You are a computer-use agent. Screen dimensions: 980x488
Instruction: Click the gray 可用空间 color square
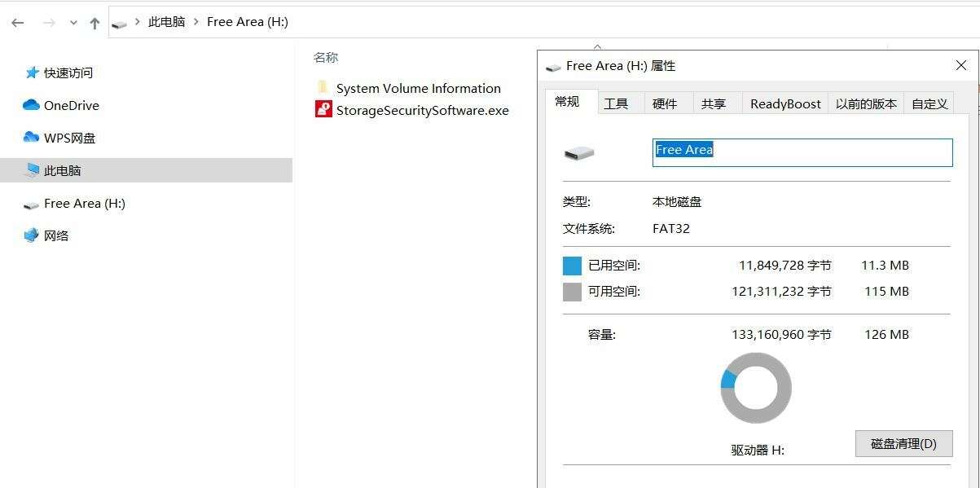[572, 292]
